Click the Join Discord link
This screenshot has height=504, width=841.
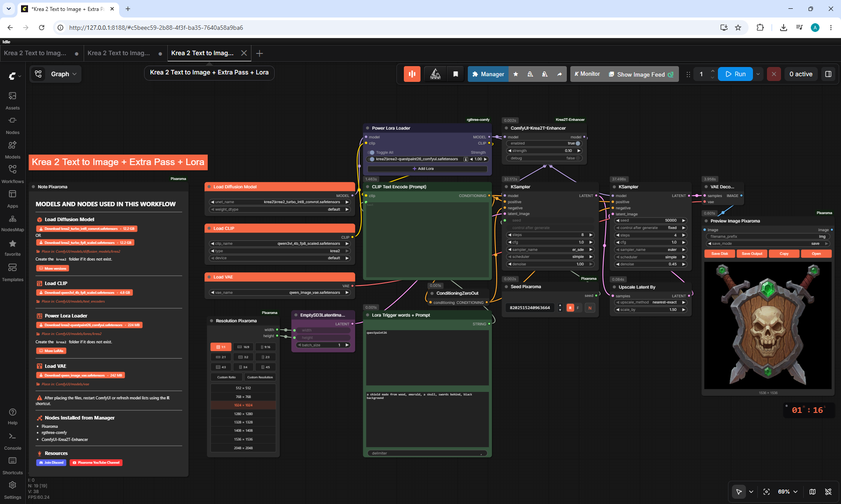(x=51, y=462)
